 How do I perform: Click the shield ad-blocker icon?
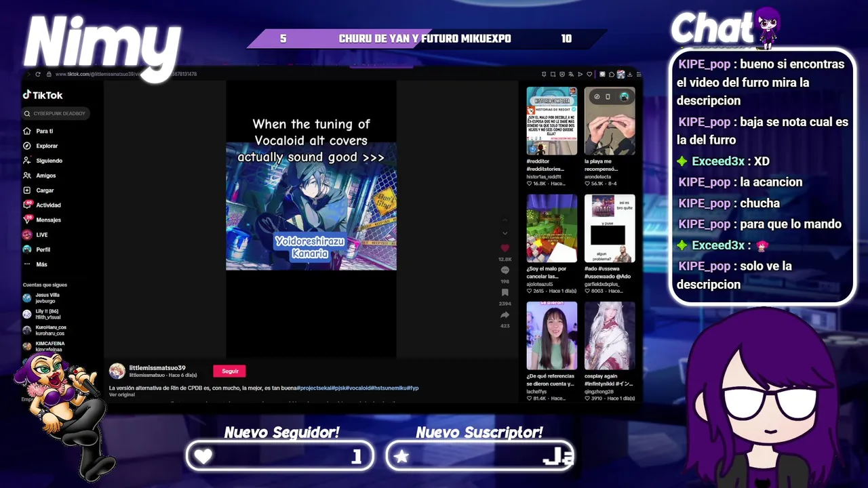562,74
